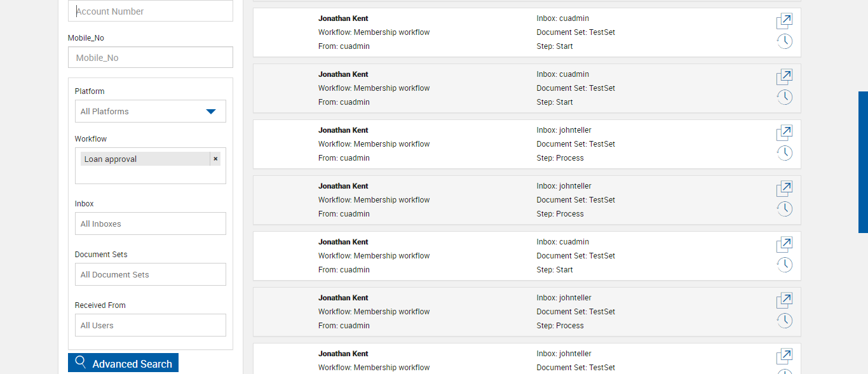Open first Jonathan Kent item's open-in-window icon
868x374 pixels.
[785, 21]
